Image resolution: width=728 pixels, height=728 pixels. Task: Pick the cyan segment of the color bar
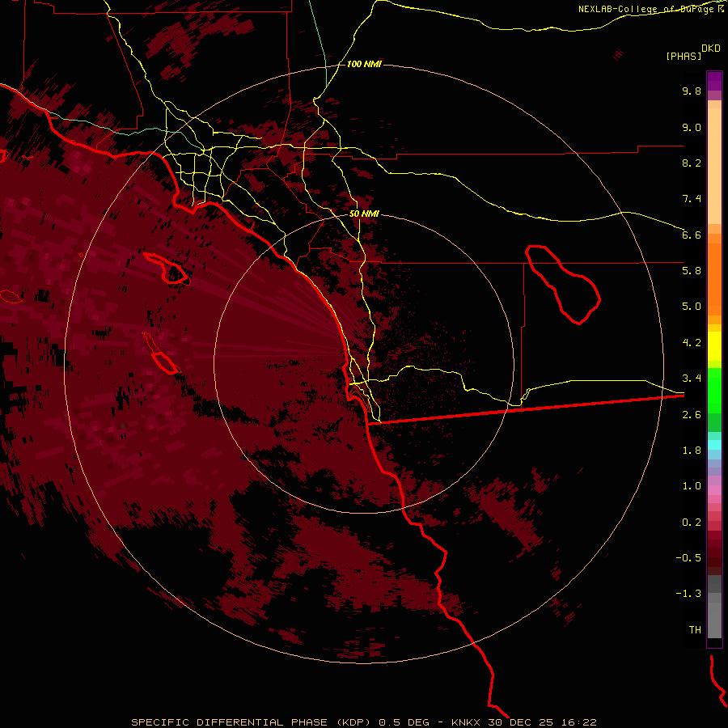[714, 444]
